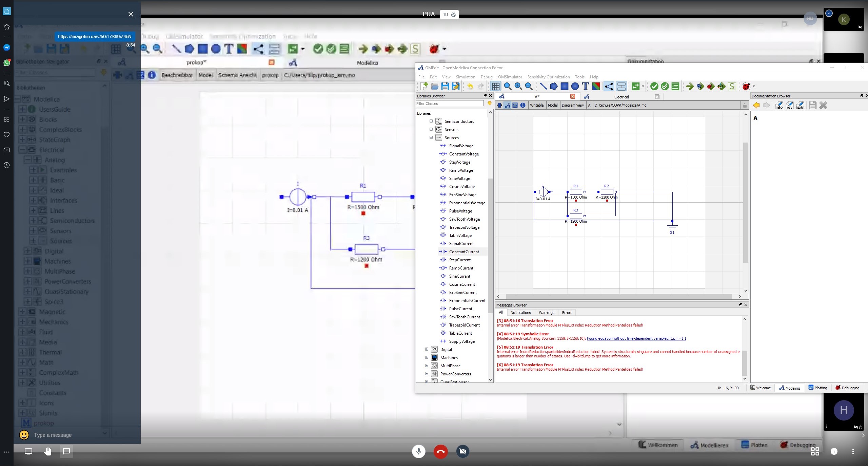Instantiate model green lines icon
Viewport: 868px width, 466px height.
pos(675,86)
